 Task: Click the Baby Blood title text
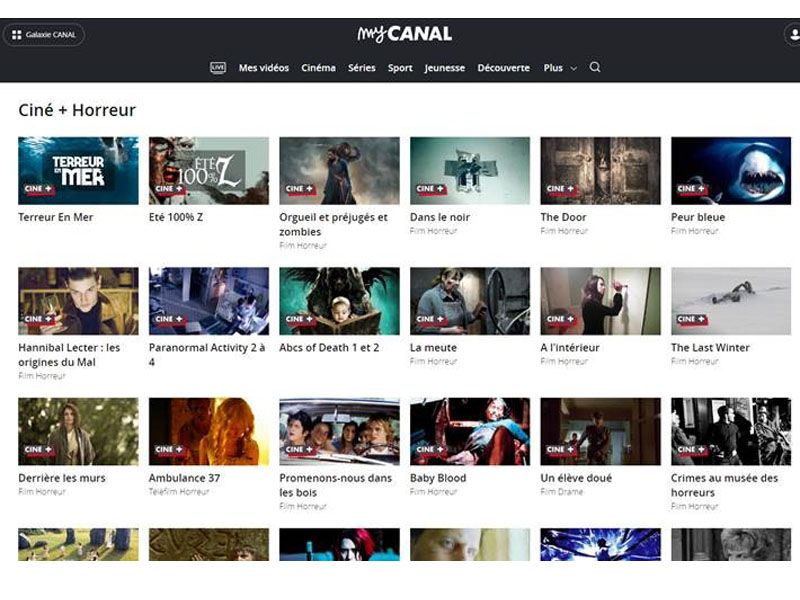tap(438, 479)
